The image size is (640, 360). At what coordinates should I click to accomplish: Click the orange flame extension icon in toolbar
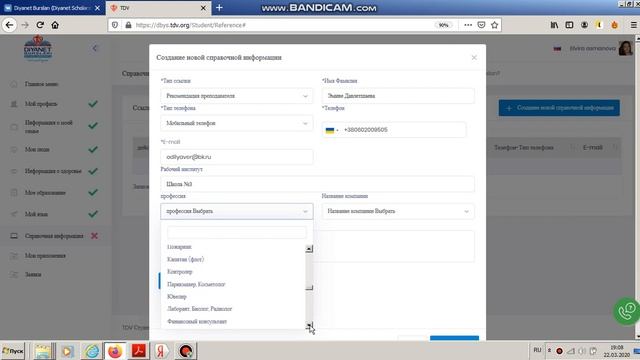pos(614,25)
